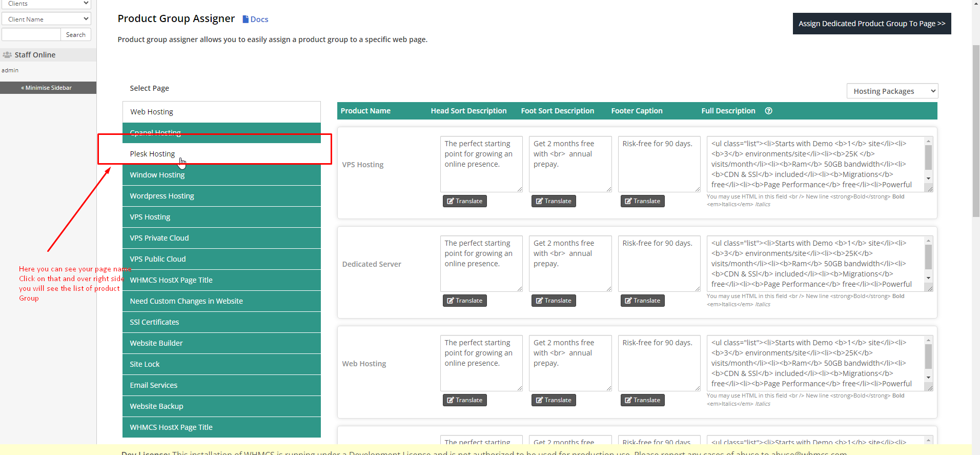Image resolution: width=980 pixels, height=455 pixels.
Task: Translate VPS Hosting head sort description
Action: [x=464, y=201]
